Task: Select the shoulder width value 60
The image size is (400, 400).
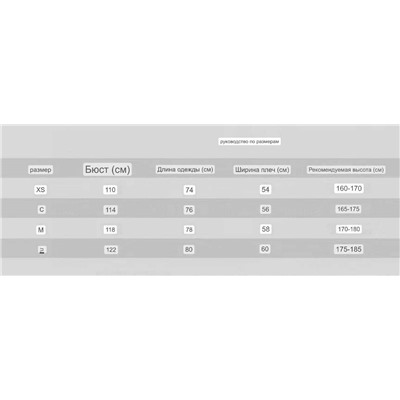Action: click(x=265, y=249)
